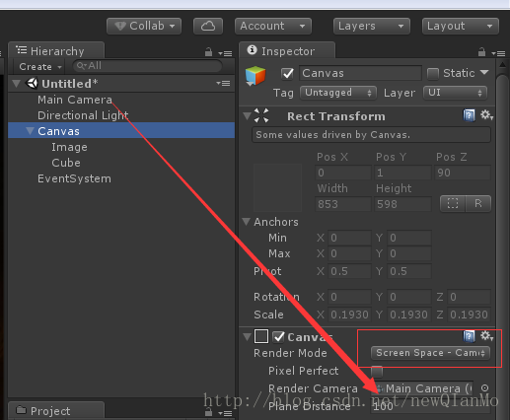
Task: Click the Pos X value field
Action: pos(343,173)
